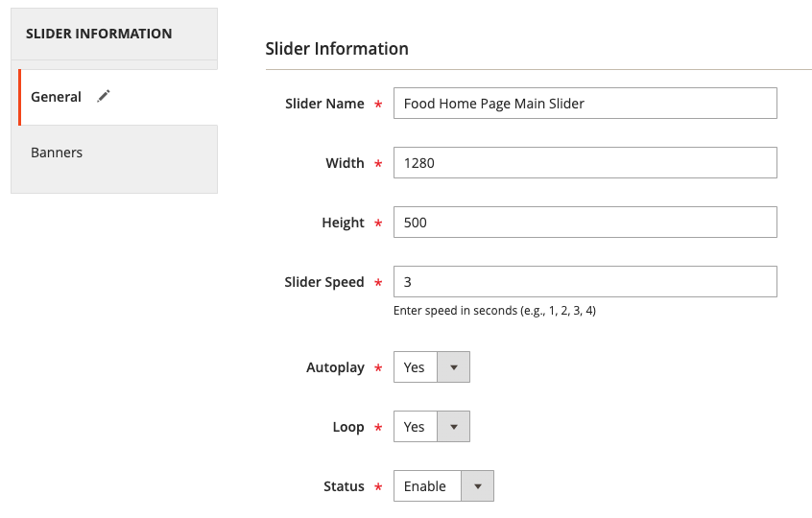Click the SLIDER INFORMATION panel header
This screenshot has width=812, height=518.
pos(114,34)
